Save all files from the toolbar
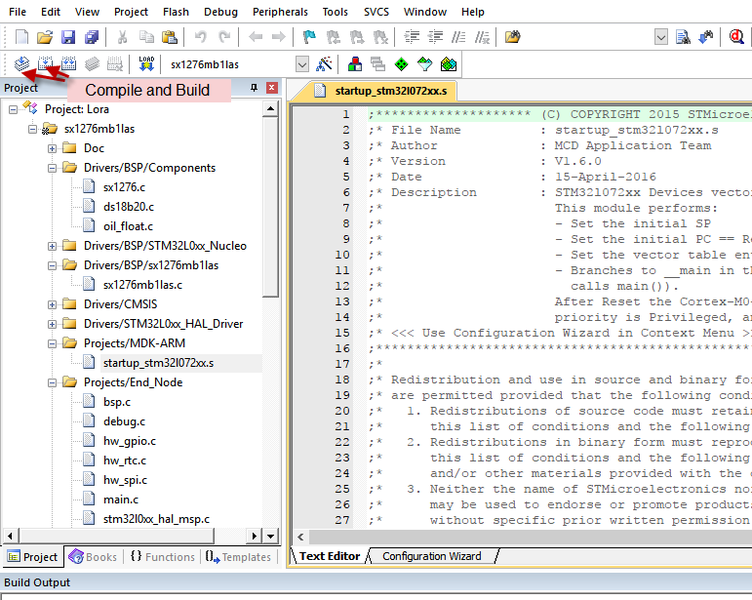The height and width of the screenshot is (600, 752). (x=91, y=37)
